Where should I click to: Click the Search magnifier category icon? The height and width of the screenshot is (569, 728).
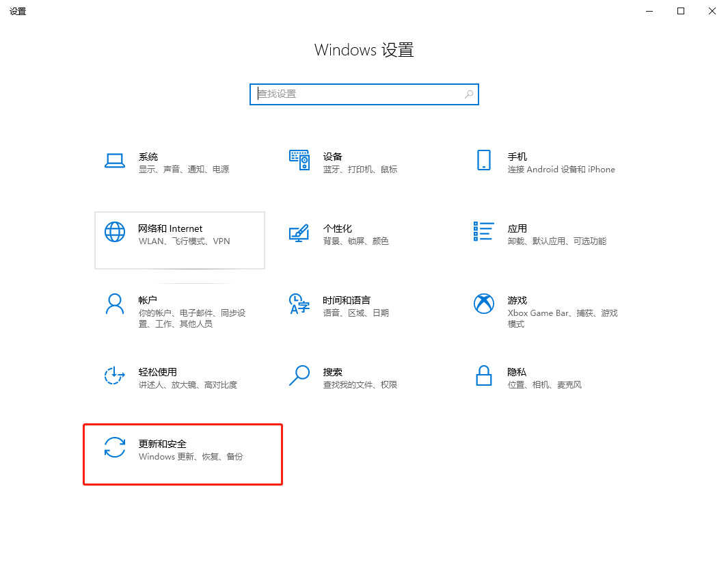tap(299, 375)
